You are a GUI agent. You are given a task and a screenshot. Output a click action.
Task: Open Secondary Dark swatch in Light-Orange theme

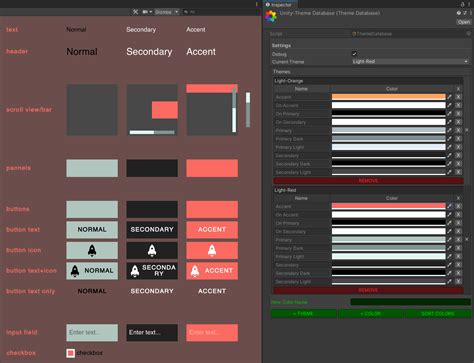tap(389, 164)
